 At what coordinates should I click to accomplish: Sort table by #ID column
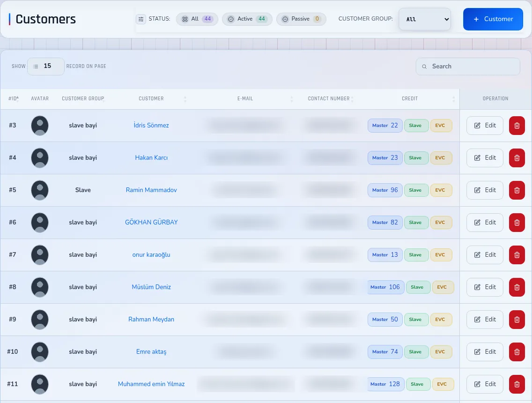coord(14,98)
